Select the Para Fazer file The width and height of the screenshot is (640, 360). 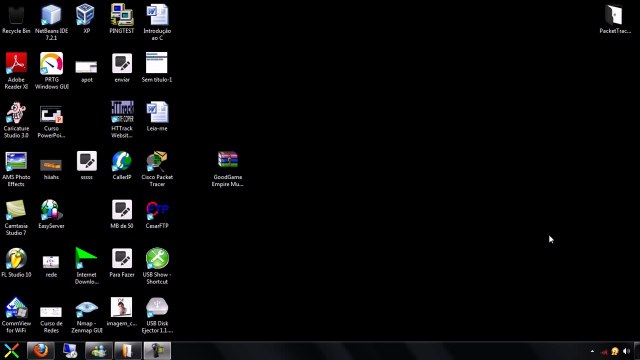(122, 263)
